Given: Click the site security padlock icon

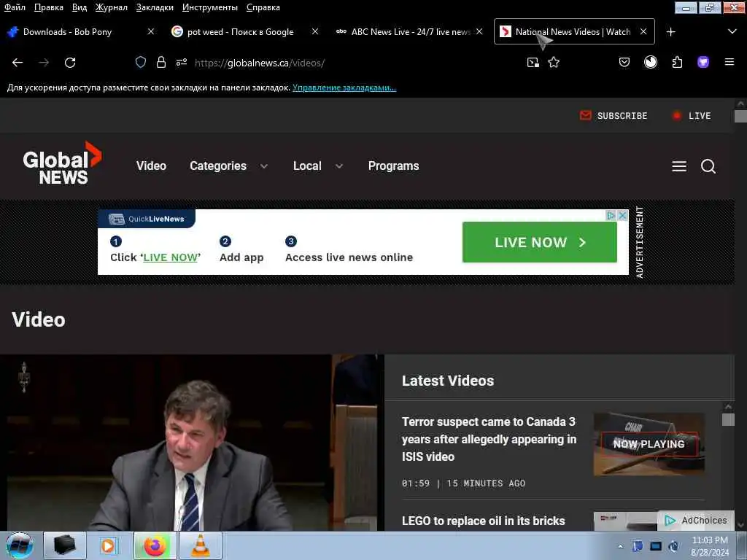Looking at the screenshot, I should (x=161, y=63).
